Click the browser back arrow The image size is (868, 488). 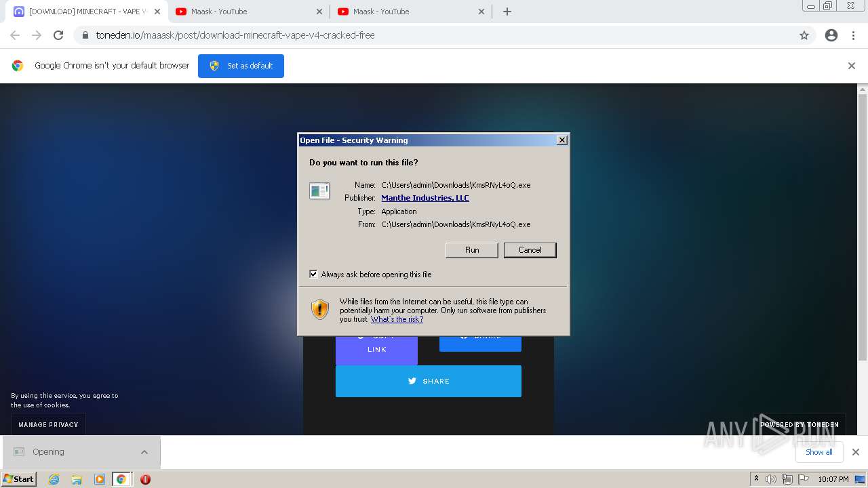pyautogui.click(x=15, y=35)
